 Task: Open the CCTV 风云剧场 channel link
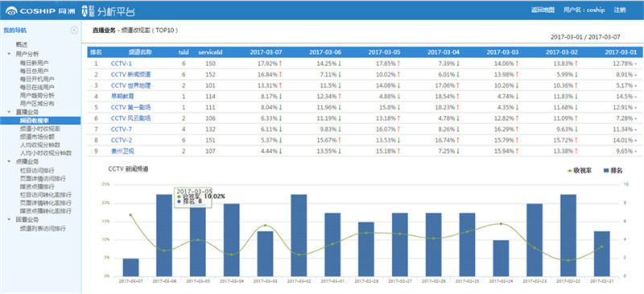130,118
